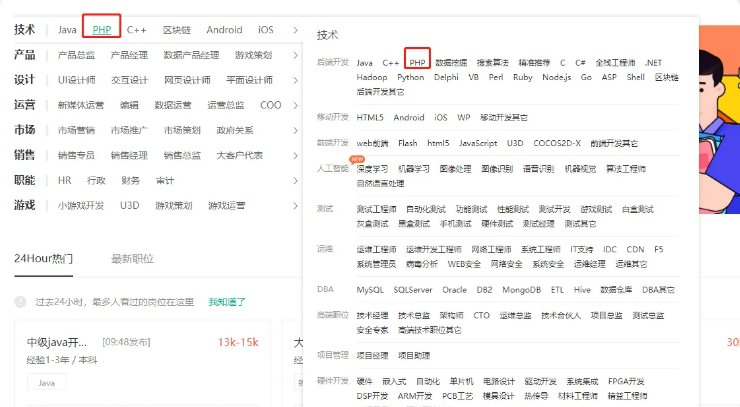Choose MySQL under DBA

point(370,289)
